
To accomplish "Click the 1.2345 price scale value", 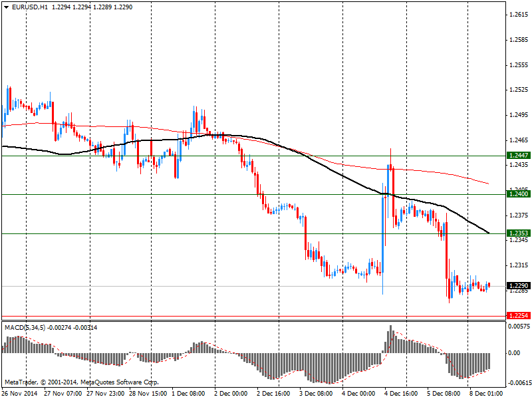I will click(519, 240).
